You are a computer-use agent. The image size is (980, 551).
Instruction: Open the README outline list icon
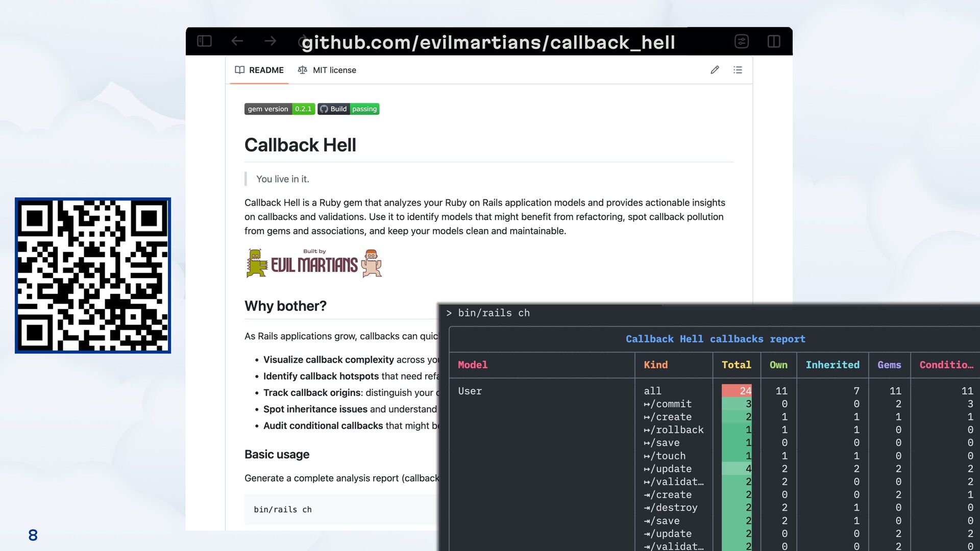coord(738,70)
